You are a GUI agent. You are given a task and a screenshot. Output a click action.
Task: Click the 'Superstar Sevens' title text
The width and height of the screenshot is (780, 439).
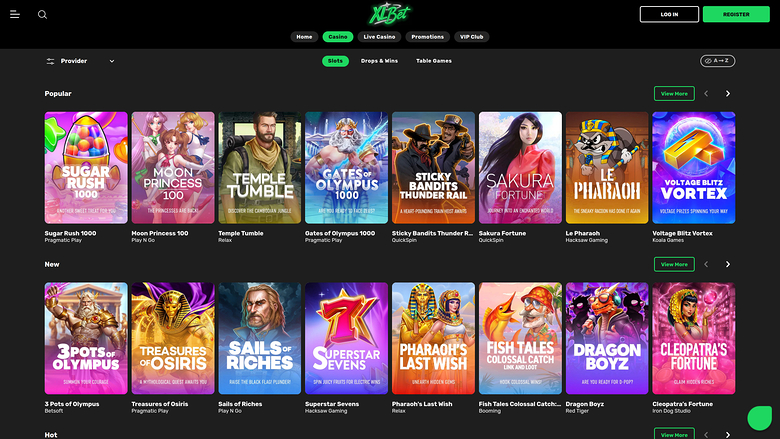point(332,404)
